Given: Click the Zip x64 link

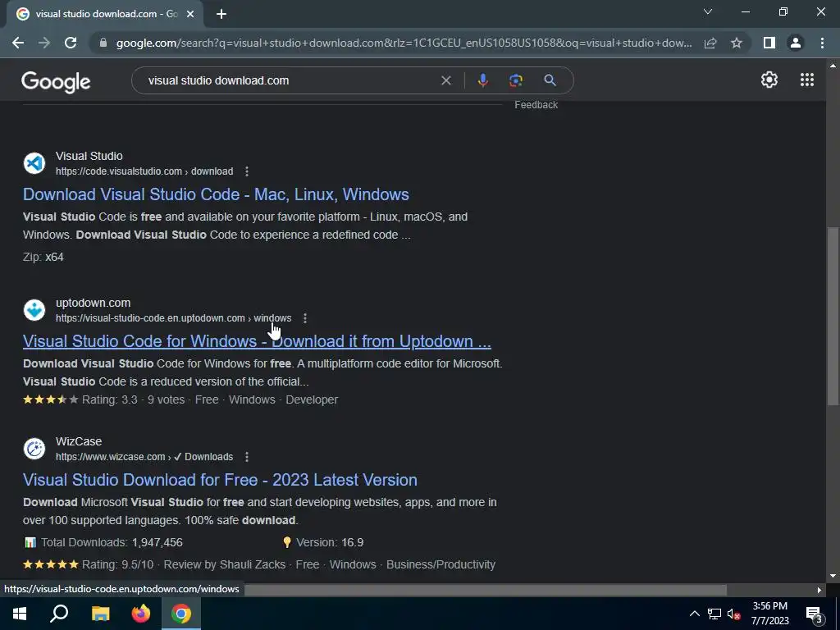Looking at the screenshot, I should [54, 257].
